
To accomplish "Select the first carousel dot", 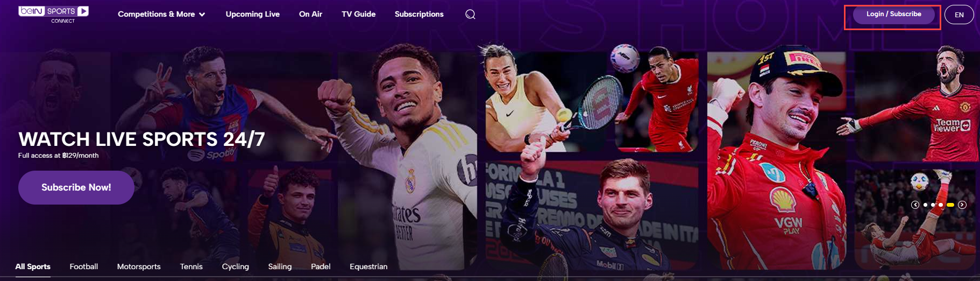I will 925,205.
